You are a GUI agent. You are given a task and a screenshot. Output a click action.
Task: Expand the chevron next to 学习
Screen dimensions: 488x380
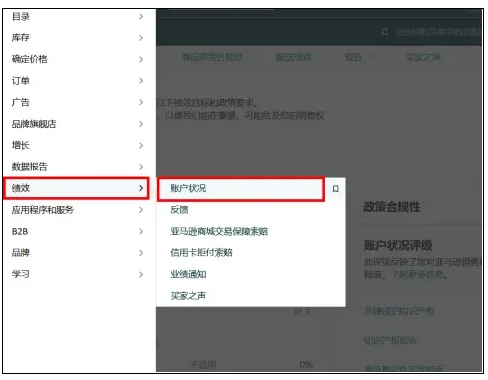[x=141, y=274]
